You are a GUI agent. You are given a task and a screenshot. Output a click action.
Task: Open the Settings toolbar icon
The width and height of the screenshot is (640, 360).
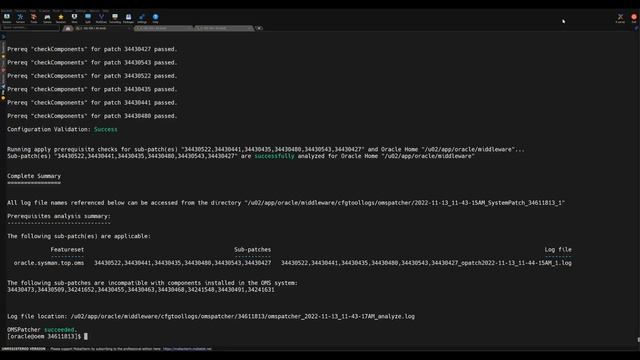[142, 18]
